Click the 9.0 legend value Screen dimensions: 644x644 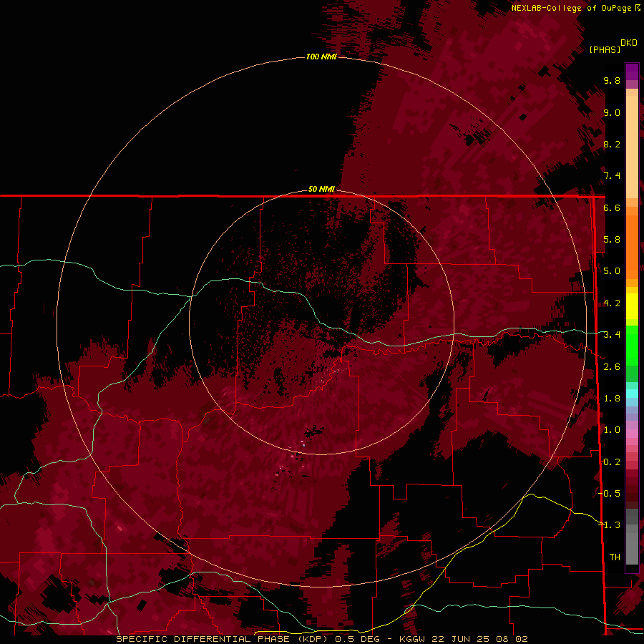point(612,112)
